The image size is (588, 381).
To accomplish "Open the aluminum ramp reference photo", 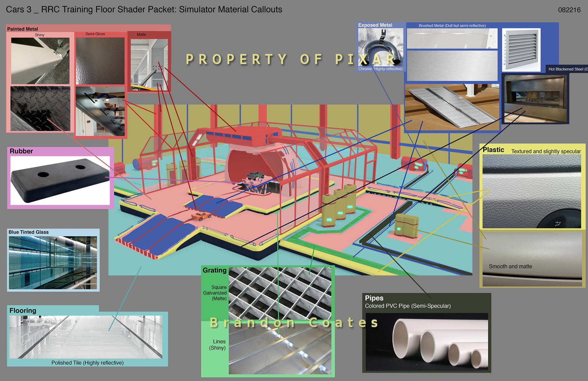I will (x=452, y=107).
